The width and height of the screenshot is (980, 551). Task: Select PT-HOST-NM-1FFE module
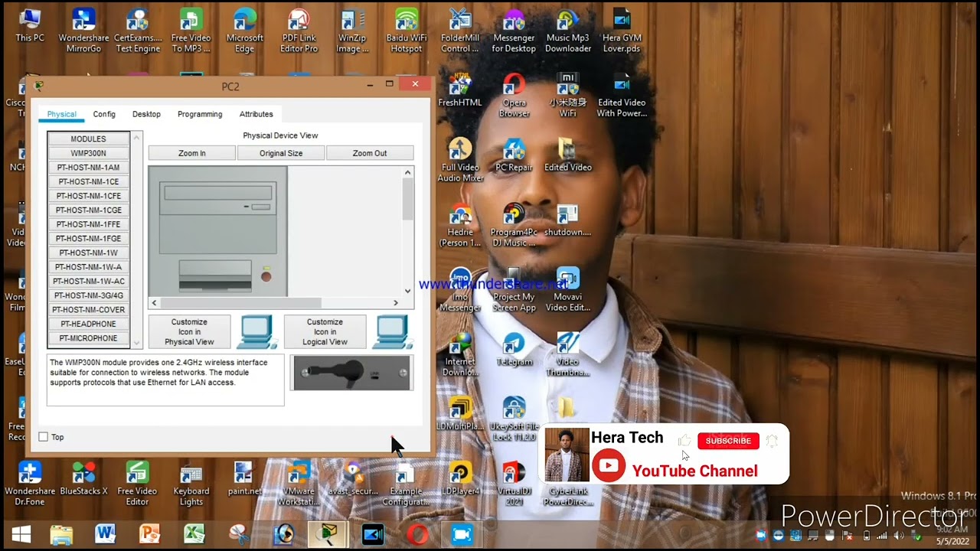tap(89, 224)
